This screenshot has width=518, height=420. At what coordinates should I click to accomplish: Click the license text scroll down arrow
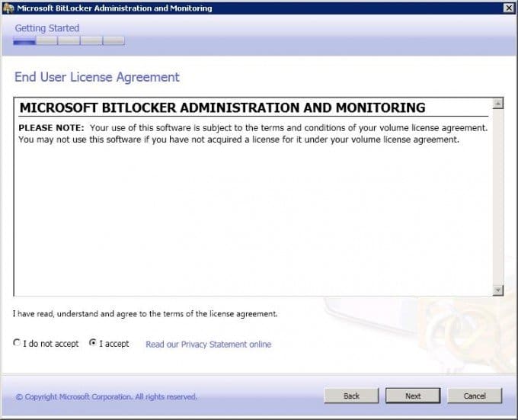coord(498,290)
